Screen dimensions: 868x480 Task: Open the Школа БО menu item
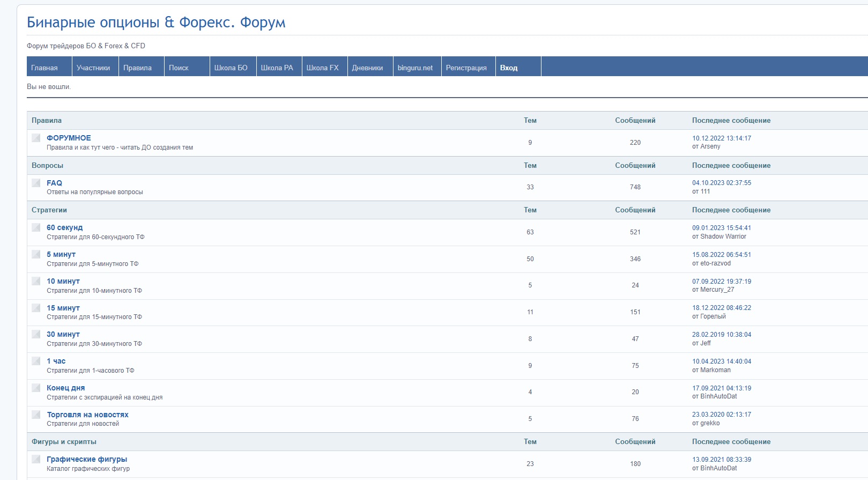click(233, 67)
